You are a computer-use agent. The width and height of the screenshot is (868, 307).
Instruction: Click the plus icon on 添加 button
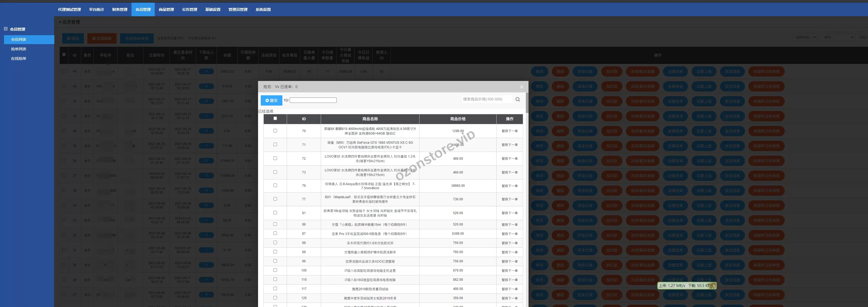(x=69, y=38)
